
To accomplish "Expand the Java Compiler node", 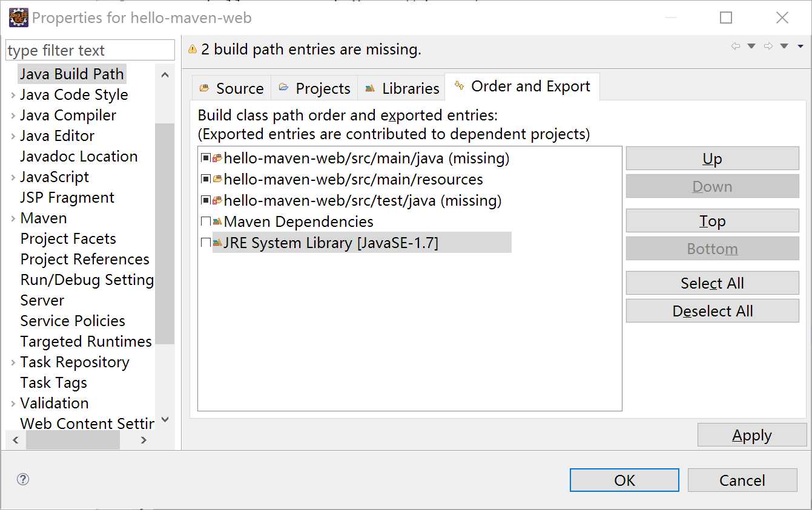I will 13,116.
